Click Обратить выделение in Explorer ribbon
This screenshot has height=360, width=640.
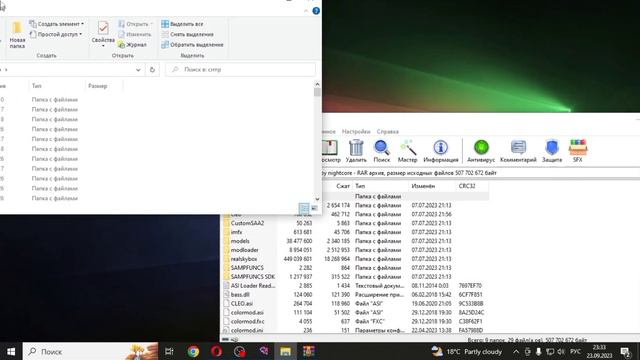click(192, 44)
